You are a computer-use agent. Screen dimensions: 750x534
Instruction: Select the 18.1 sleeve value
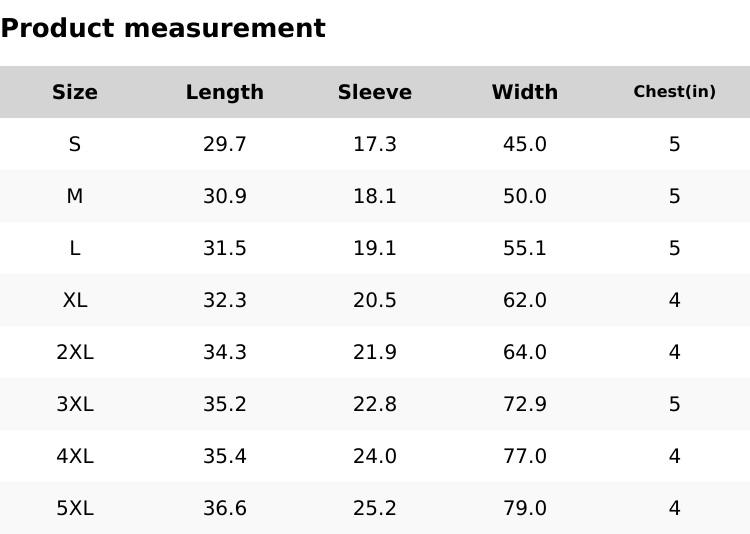click(375, 196)
